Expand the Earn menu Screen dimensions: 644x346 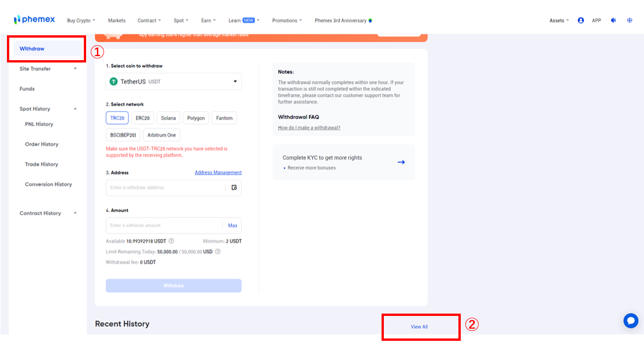pos(208,21)
